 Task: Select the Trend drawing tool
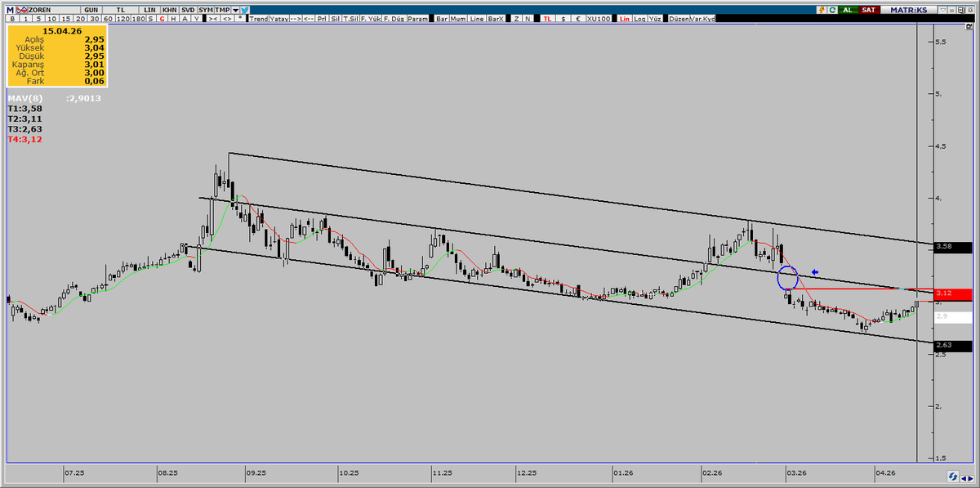[x=258, y=19]
